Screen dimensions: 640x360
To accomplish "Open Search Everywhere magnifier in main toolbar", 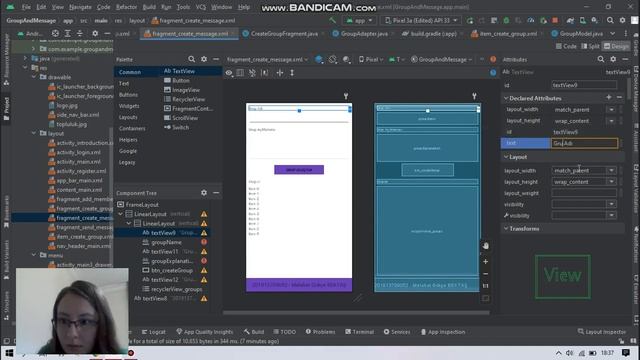I will (x=610, y=20).
